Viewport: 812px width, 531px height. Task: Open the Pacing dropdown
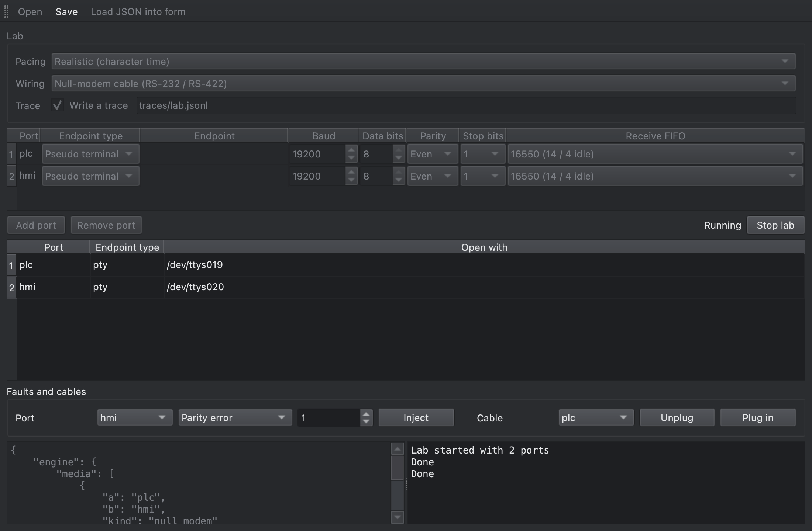(x=423, y=61)
